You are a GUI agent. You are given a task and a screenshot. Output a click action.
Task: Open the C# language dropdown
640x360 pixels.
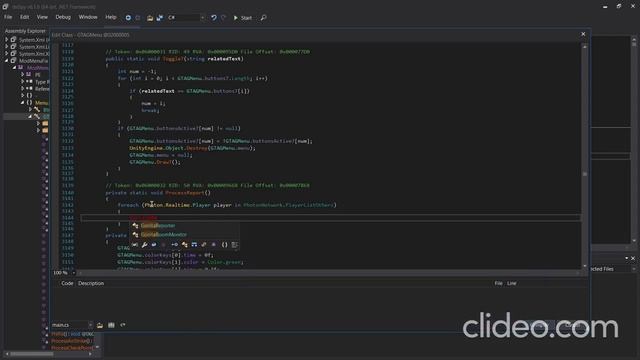click(186, 18)
